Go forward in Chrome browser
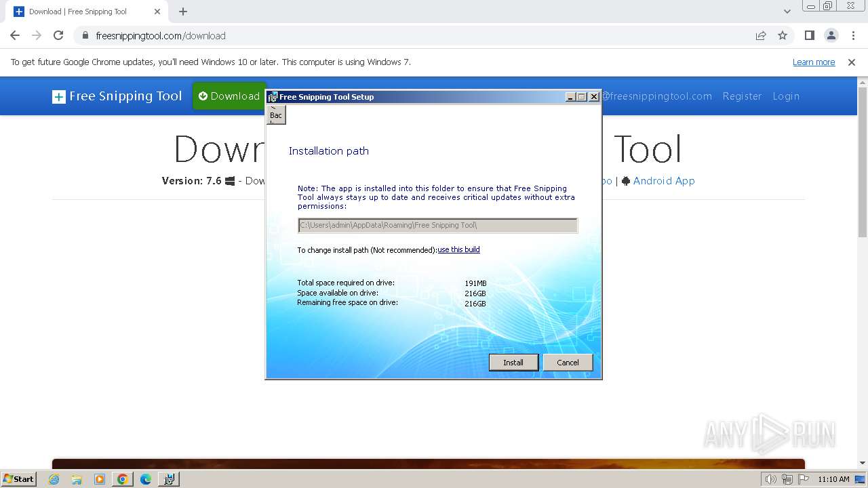 [x=37, y=35]
